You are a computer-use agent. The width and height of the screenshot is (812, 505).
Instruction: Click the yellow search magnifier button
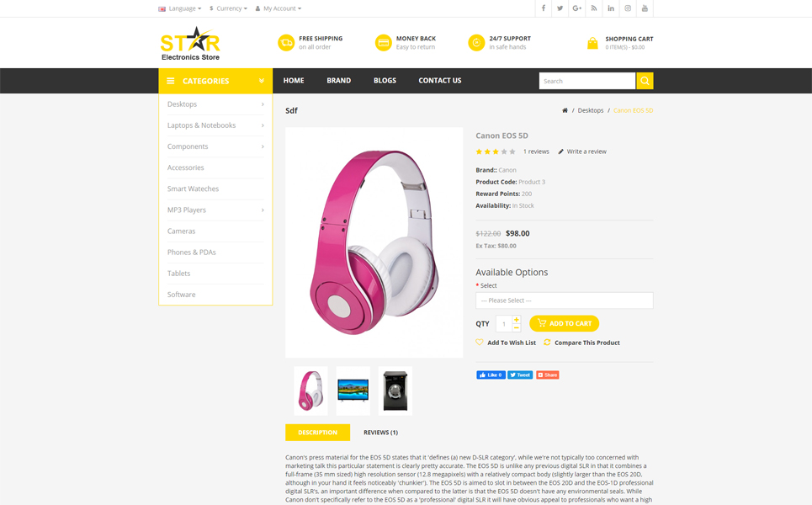point(645,81)
